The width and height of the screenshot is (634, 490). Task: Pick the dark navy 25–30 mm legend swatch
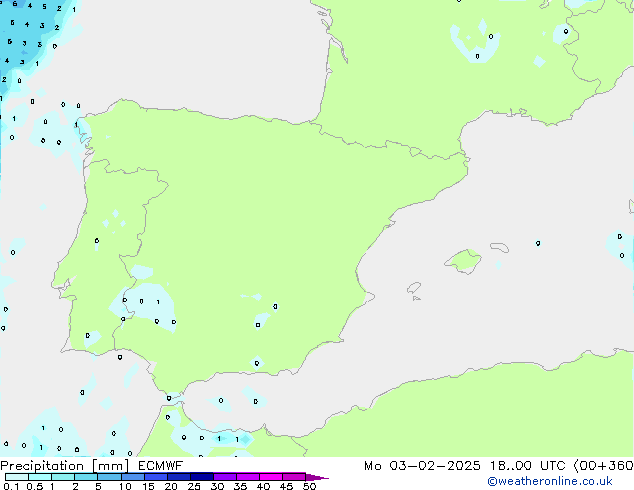pos(204,477)
